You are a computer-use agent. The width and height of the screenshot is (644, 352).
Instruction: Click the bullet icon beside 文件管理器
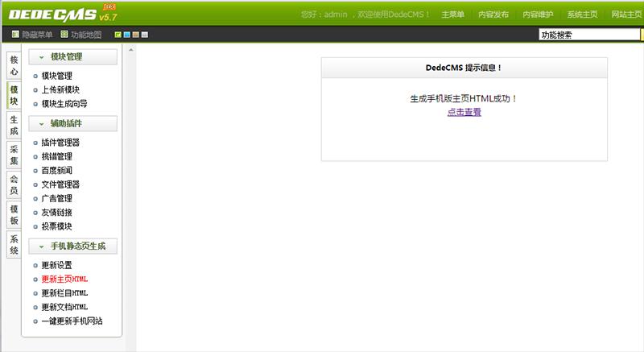(x=35, y=184)
